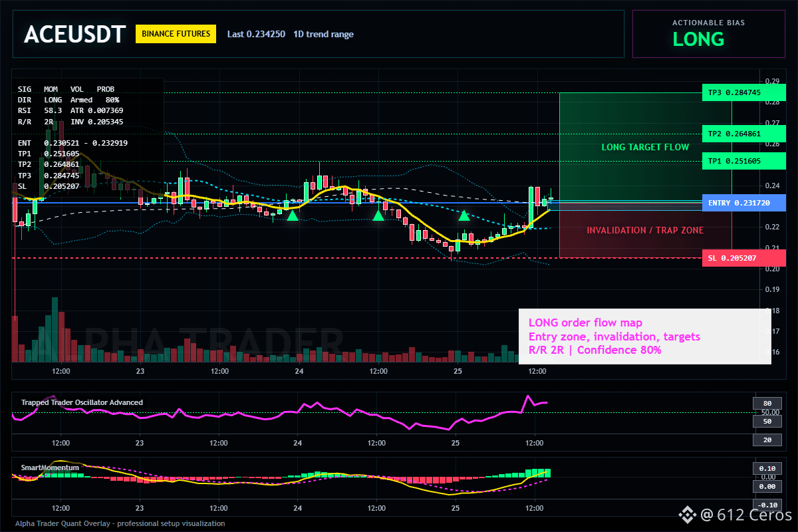Click the SmartMomentum 0.10 scale box
Screen dimensions: 798x532
pyautogui.click(x=766, y=468)
